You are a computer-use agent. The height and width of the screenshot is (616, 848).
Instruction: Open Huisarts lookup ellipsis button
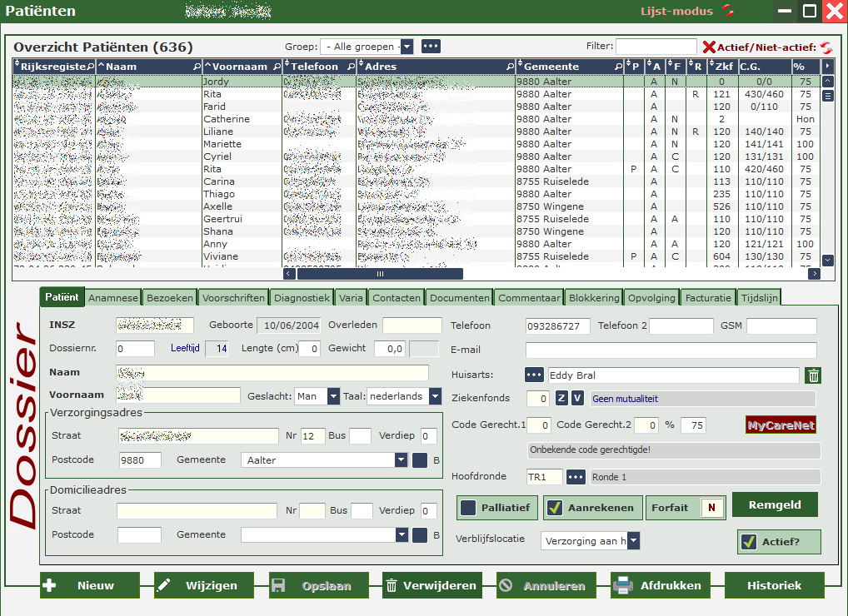pos(534,375)
